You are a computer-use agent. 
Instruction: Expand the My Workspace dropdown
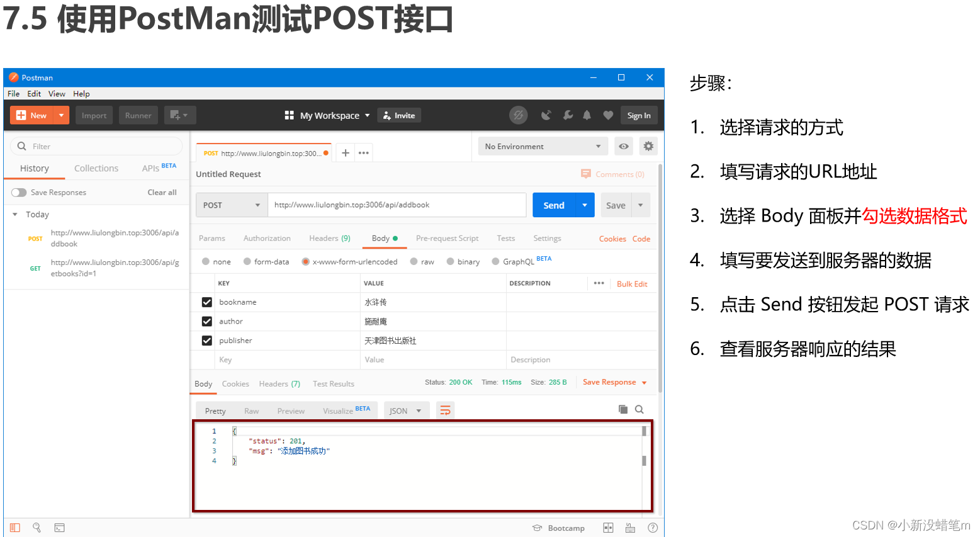[367, 115]
